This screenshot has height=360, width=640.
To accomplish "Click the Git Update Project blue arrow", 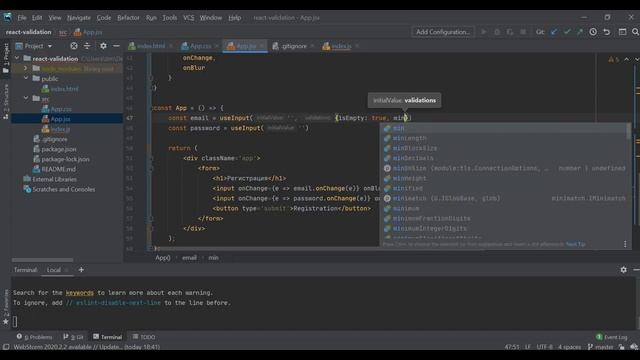I will (554, 32).
